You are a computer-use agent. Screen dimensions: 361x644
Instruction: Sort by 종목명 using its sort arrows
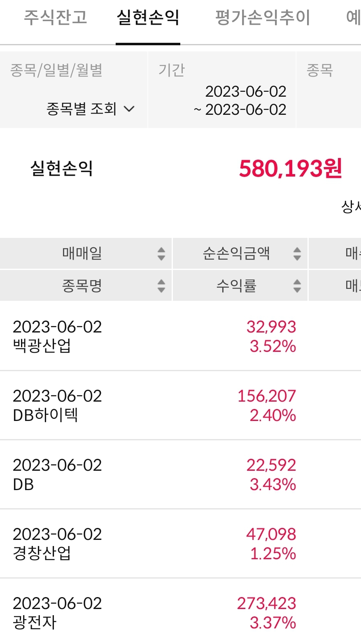pos(161,286)
